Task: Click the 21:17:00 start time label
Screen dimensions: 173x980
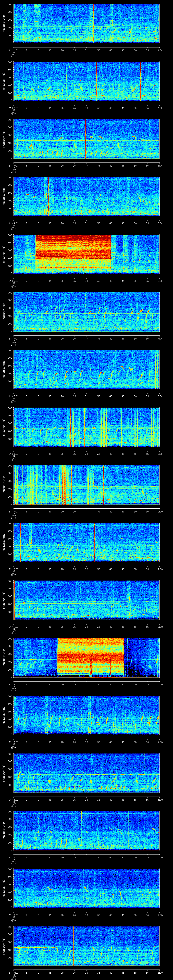Action: 13,972
